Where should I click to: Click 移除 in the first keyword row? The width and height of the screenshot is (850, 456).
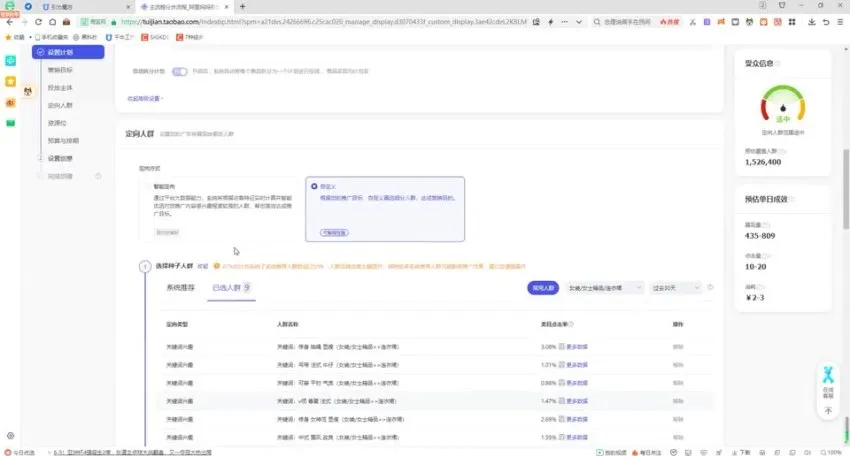click(678, 348)
